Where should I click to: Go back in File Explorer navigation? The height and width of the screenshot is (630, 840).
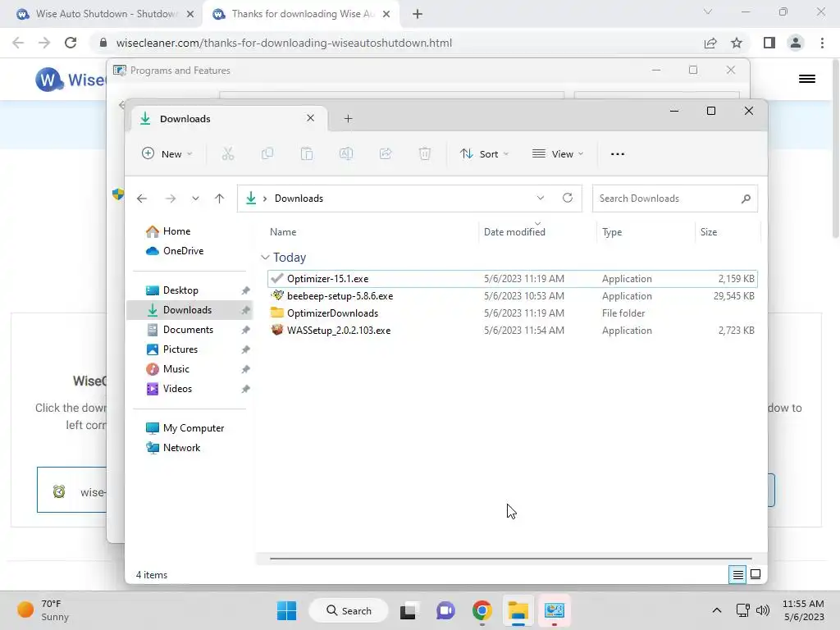click(142, 199)
